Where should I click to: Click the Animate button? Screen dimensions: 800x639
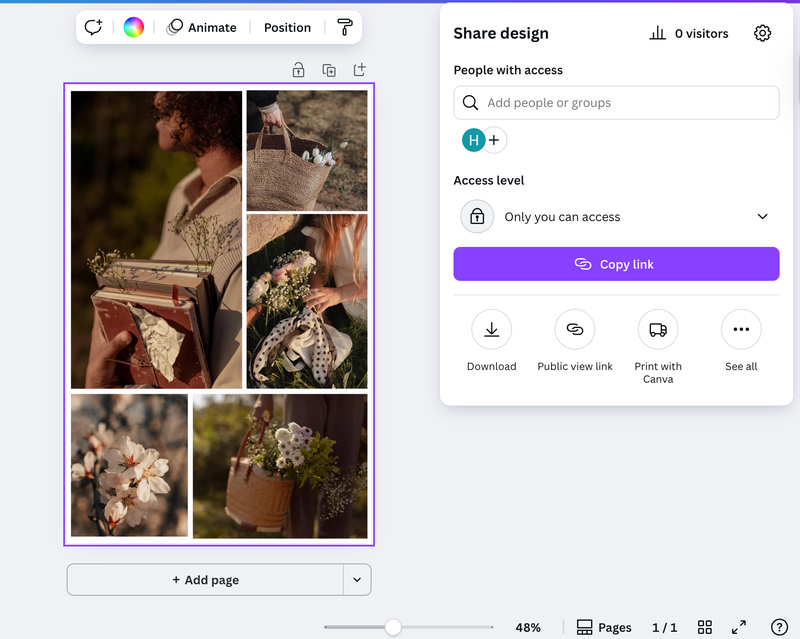coord(201,27)
